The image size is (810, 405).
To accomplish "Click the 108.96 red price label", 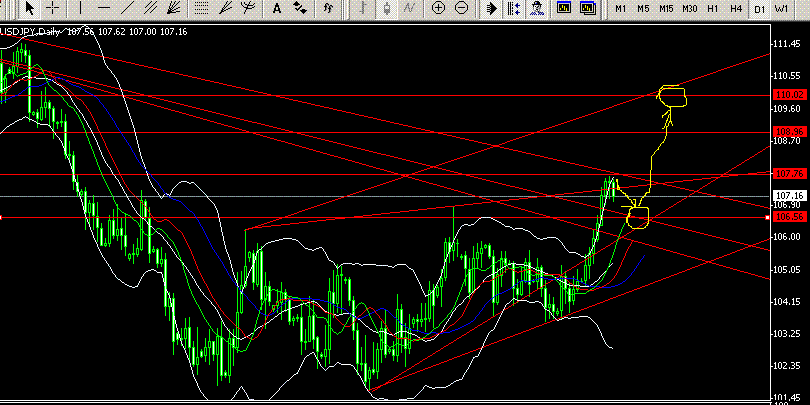I will 790,131.
